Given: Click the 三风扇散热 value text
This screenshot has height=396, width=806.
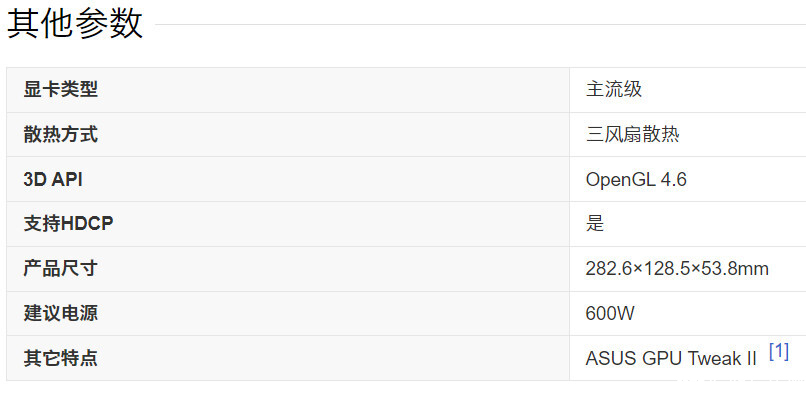Looking at the screenshot, I should coord(632,135).
